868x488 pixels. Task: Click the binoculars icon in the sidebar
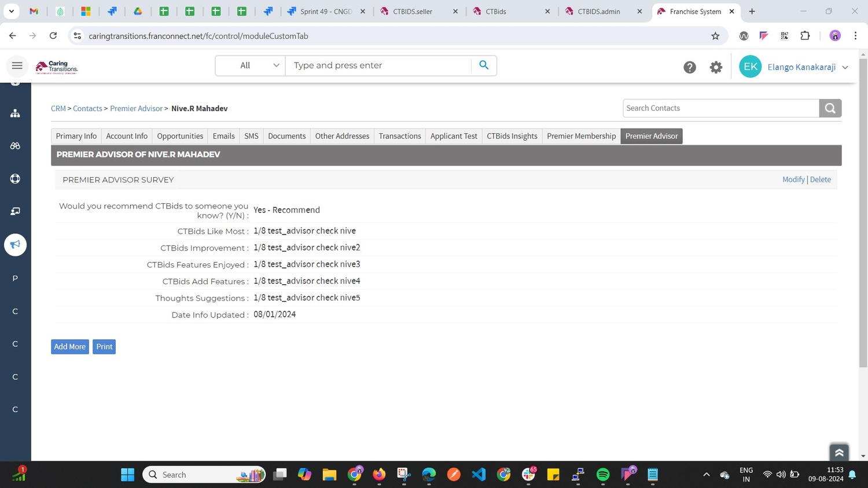[15, 146]
